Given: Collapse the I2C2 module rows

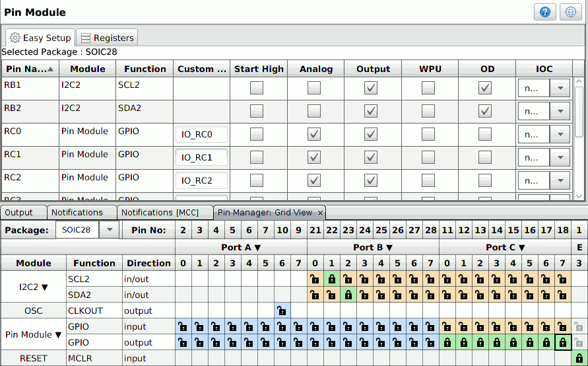Looking at the screenshot, I should pyautogui.click(x=45, y=287).
